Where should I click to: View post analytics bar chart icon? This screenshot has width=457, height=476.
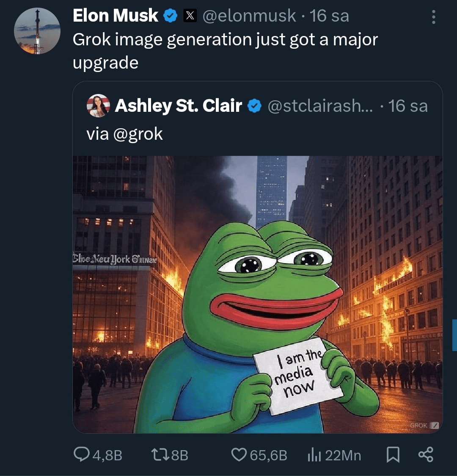tap(314, 455)
